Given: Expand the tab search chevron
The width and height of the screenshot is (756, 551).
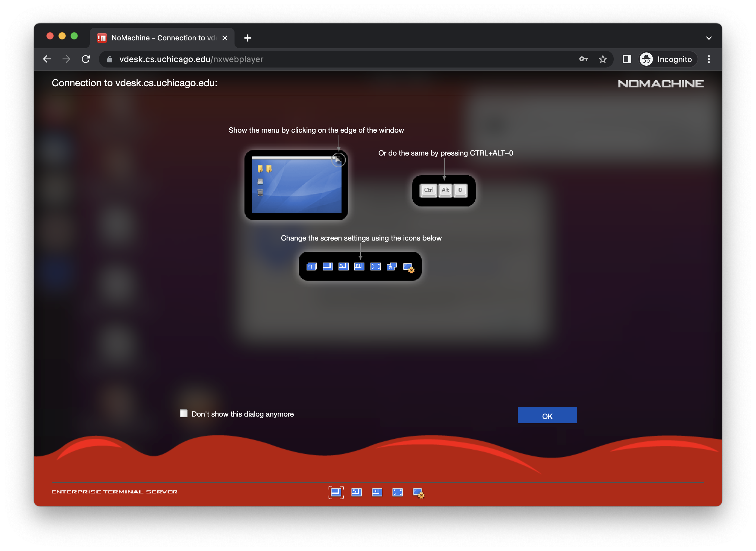Looking at the screenshot, I should [709, 38].
